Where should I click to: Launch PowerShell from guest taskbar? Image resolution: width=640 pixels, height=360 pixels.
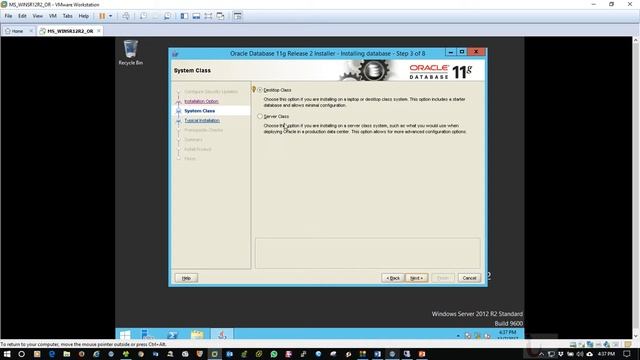point(172,335)
